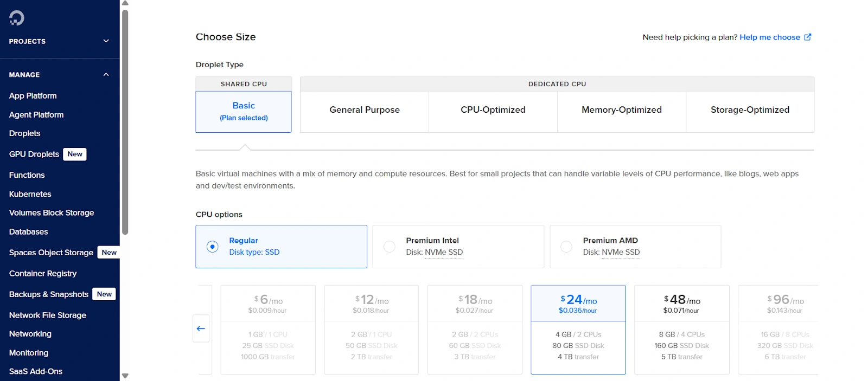The image size is (868, 381).
Task: Click the Choose Size heading
Action: click(226, 37)
